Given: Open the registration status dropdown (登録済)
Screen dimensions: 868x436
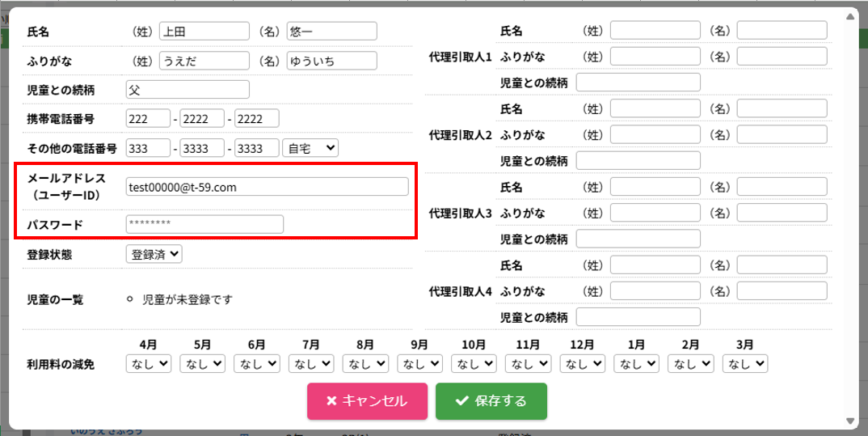Looking at the screenshot, I should point(154,254).
